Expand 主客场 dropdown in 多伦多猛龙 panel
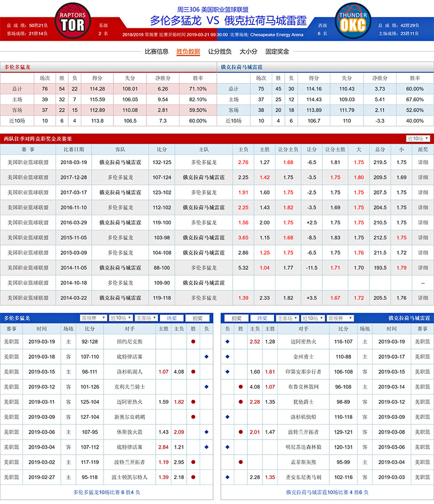The height and width of the screenshot is (504, 434). pos(146,318)
